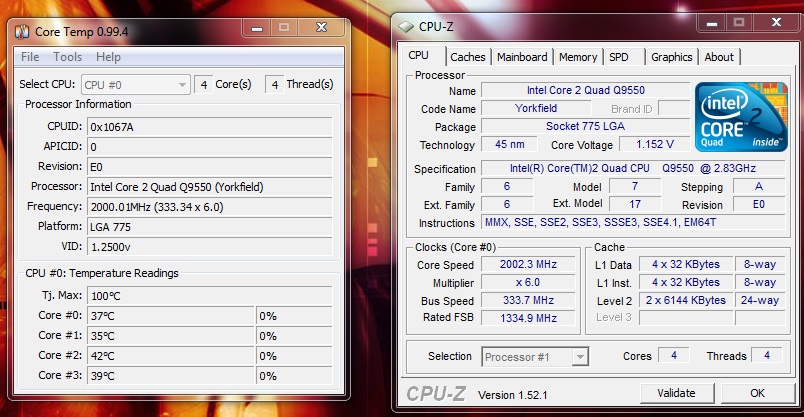This screenshot has width=804, height=417.
Task: Click the Core(s) count box in Core Temp
Action: (204, 85)
